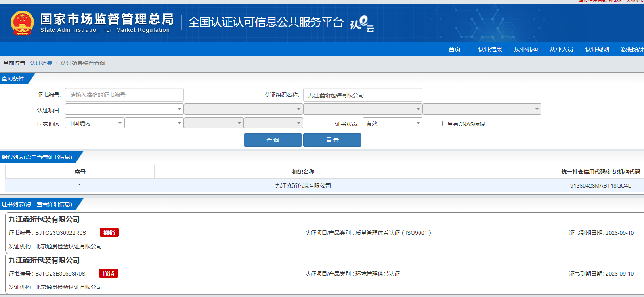
Task: Open the 证书状态 dropdown showing 有效
Action: [393, 123]
